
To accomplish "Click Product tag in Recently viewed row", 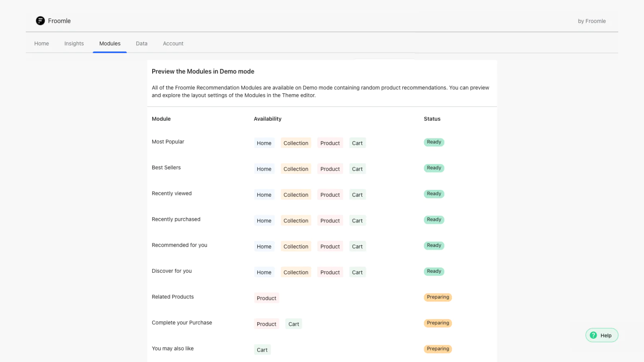I will coord(330,195).
